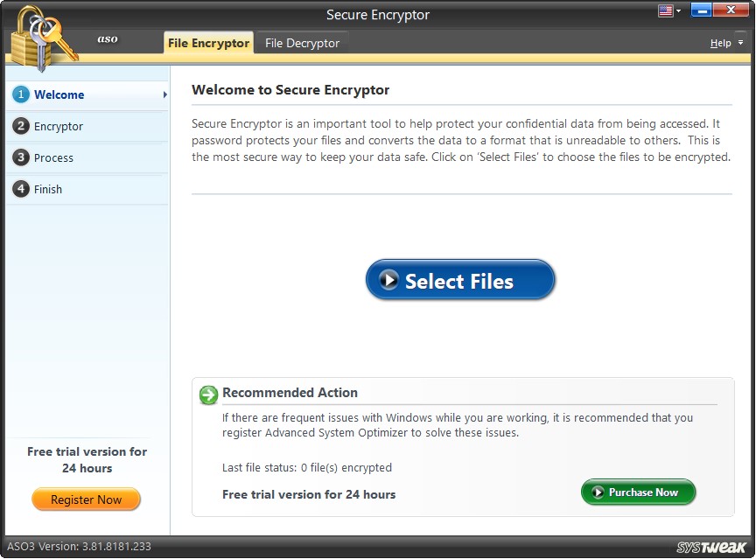Viewport: 756px width, 559px height.
Task: Click the step 4 Finish numbered icon
Action: [x=20, y=189]
